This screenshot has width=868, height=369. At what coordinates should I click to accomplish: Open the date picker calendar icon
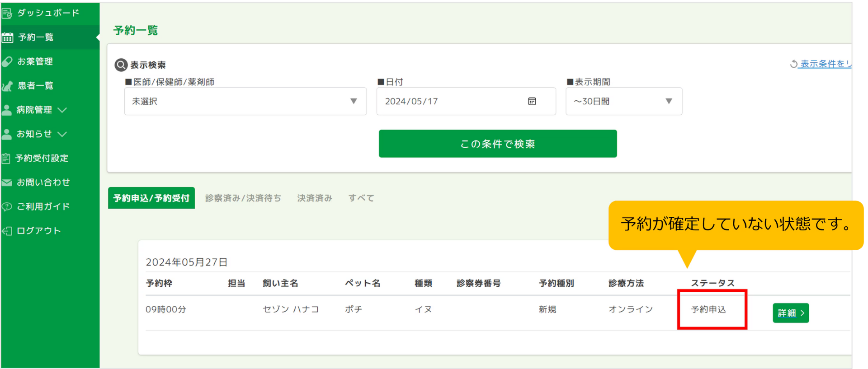point(532,102)
